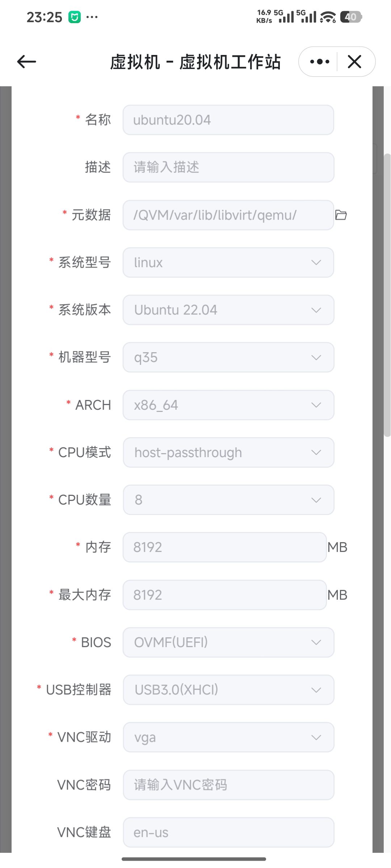Expand the VNC驱动 vga dropdown
The height and width of the screenshot is (868, 391).
point(228,737)
